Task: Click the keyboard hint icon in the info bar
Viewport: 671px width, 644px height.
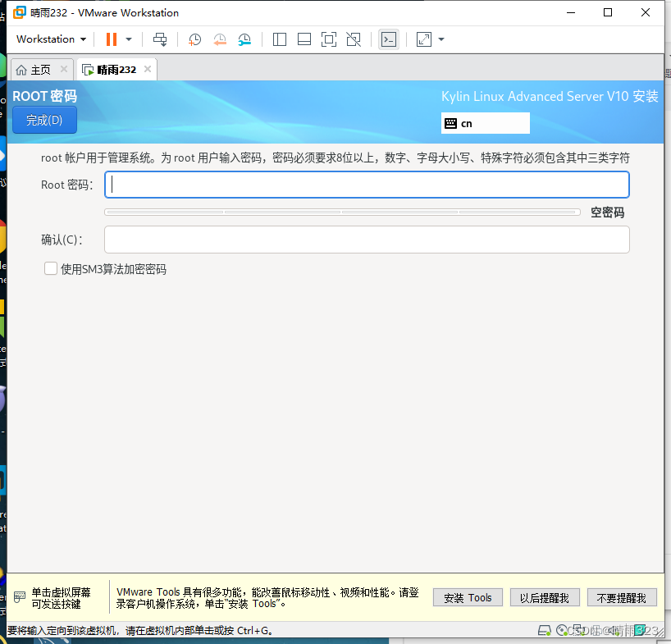Action: (x=20, y=597)
